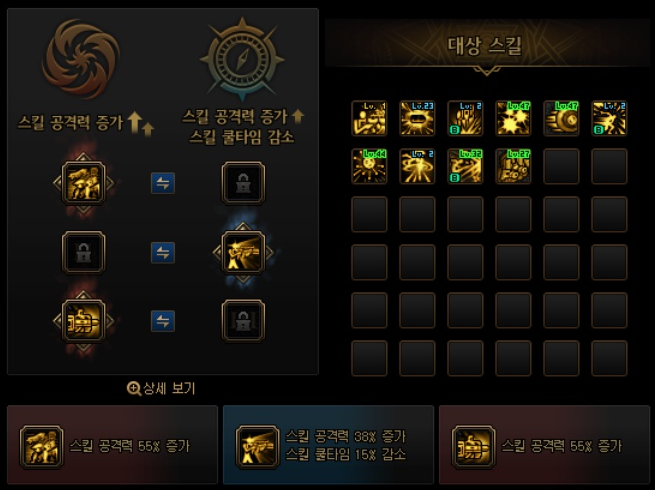Click the locked slot in the second row
This screenshot has height=490, width=655.
[x=83, y=252]
